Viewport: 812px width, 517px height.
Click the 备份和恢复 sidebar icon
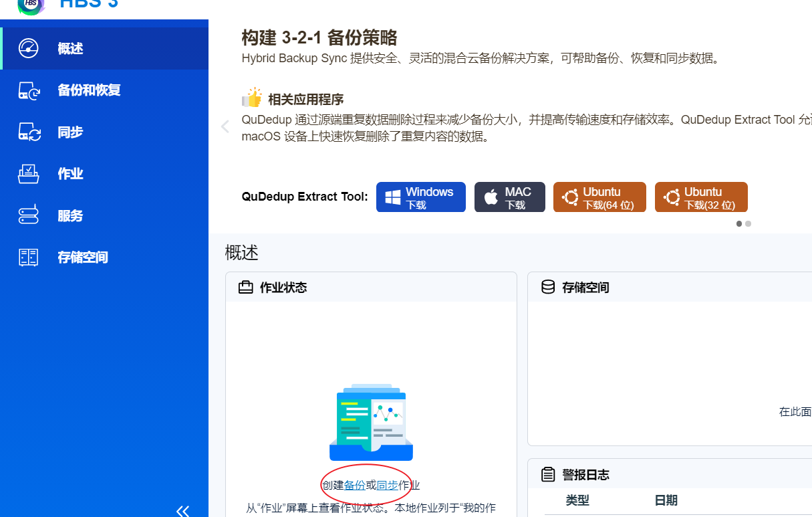coord(29,90)
